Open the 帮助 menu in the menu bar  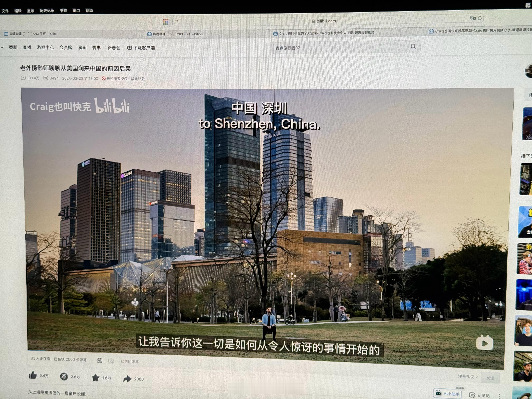pos(89,11)
